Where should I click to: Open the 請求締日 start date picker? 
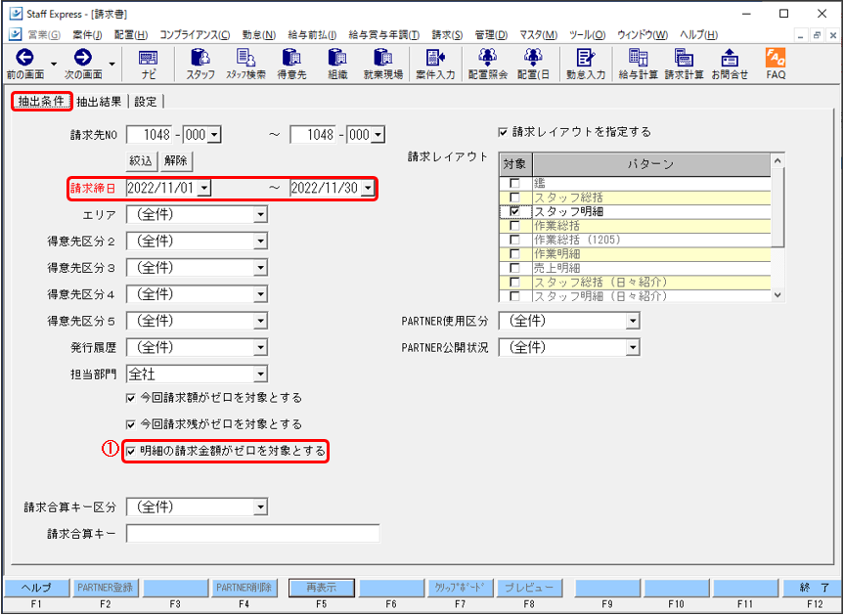pos(204,189)
